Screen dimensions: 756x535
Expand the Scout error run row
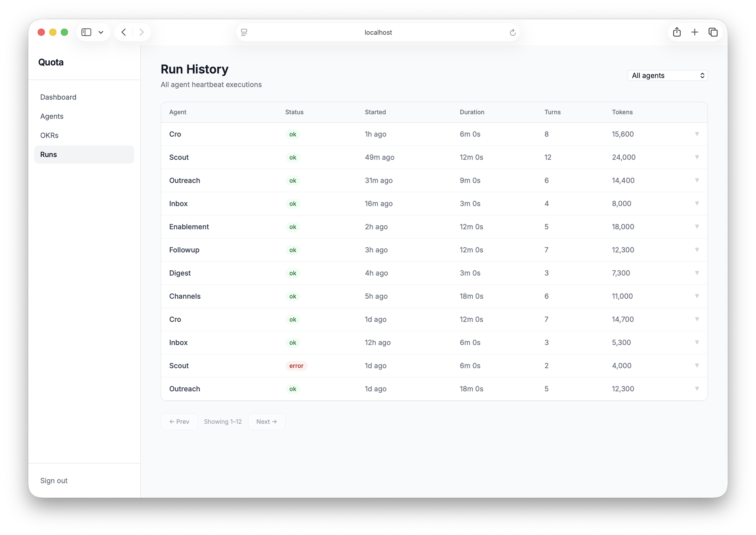697,365
